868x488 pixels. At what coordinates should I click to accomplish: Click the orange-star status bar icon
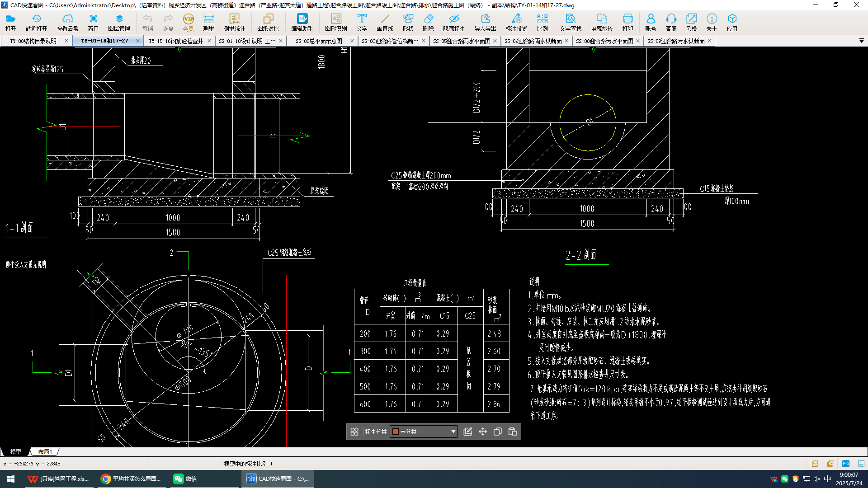click(830, 464)
